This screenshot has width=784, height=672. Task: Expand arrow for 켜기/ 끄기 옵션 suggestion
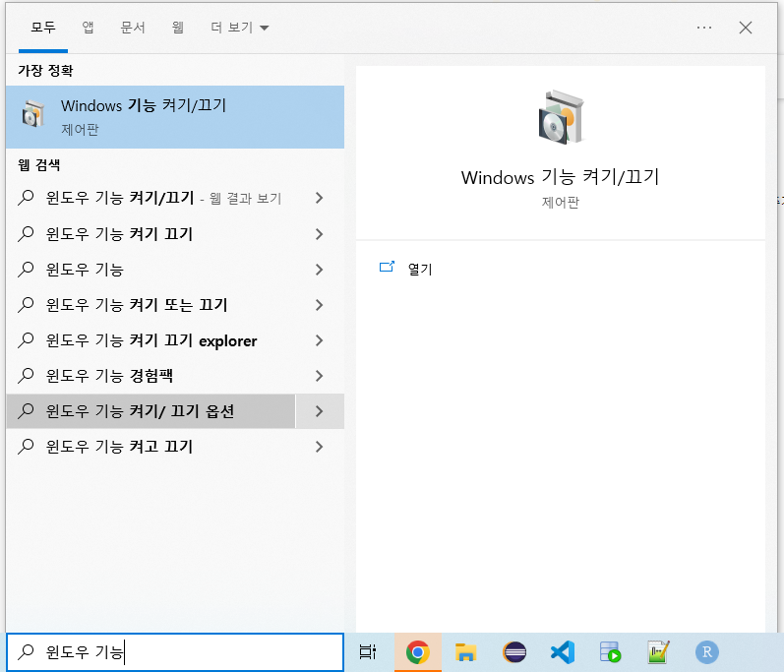coord(320,411)
